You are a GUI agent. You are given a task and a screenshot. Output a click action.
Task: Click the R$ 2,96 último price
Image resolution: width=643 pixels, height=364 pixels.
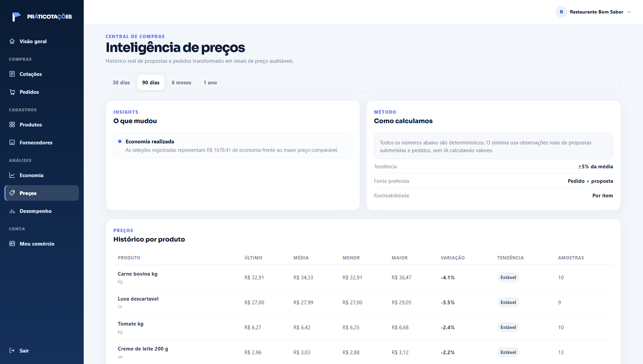(x=253, y=353)
